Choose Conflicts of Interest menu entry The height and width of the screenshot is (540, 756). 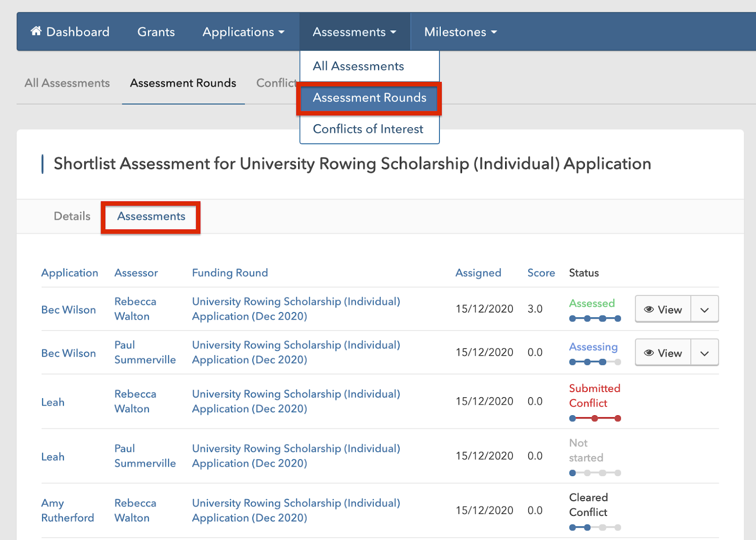[x=368, y=129]
